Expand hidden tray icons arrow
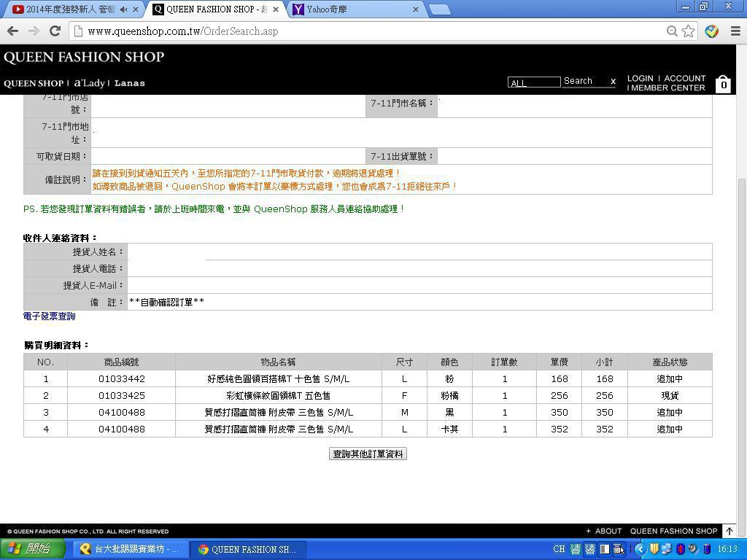 640,549
